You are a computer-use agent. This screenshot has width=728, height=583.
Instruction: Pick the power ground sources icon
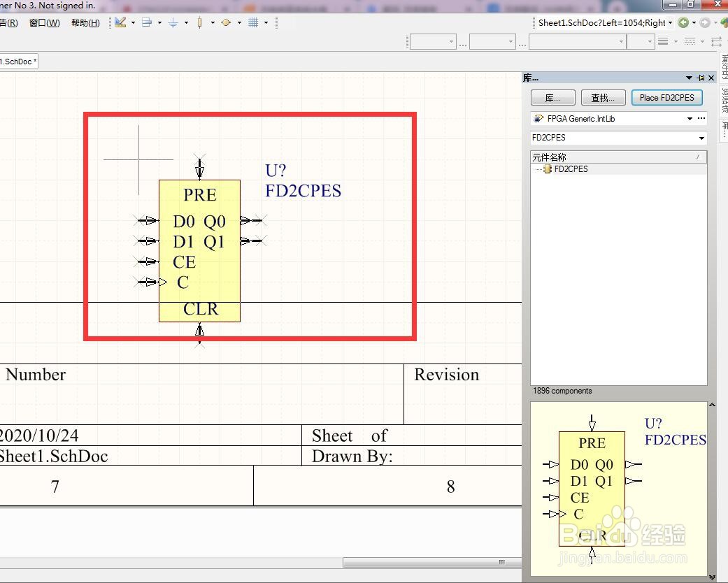click(173, 22)
